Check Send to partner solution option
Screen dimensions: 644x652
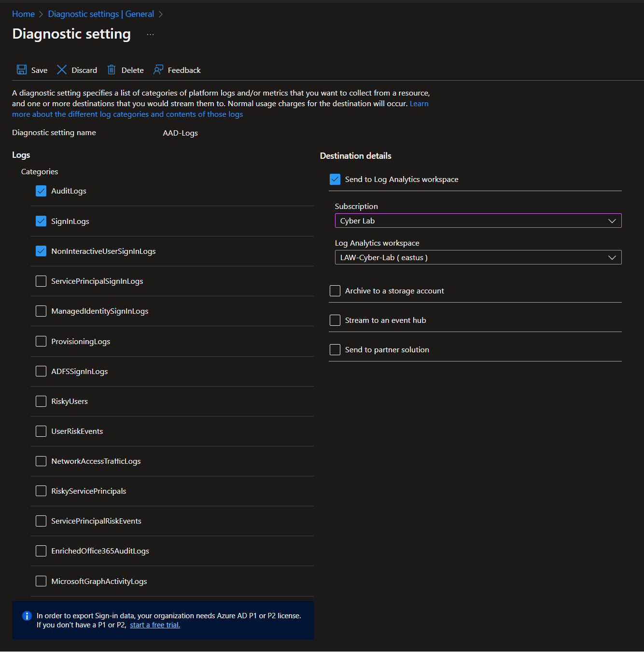click(335, 349)
